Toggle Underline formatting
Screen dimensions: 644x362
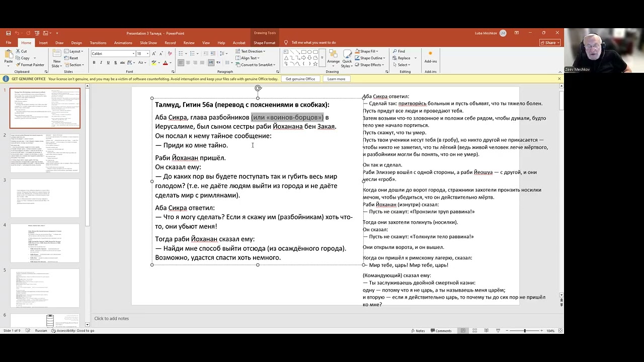[108, 63]
